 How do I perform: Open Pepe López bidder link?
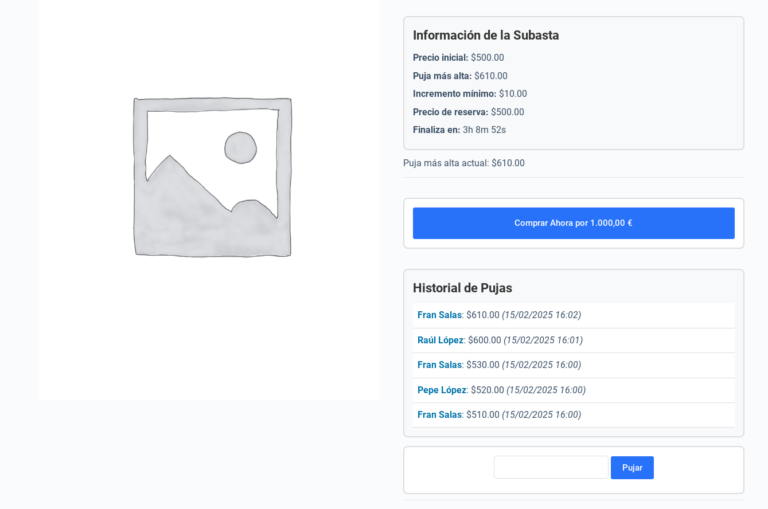442,390
